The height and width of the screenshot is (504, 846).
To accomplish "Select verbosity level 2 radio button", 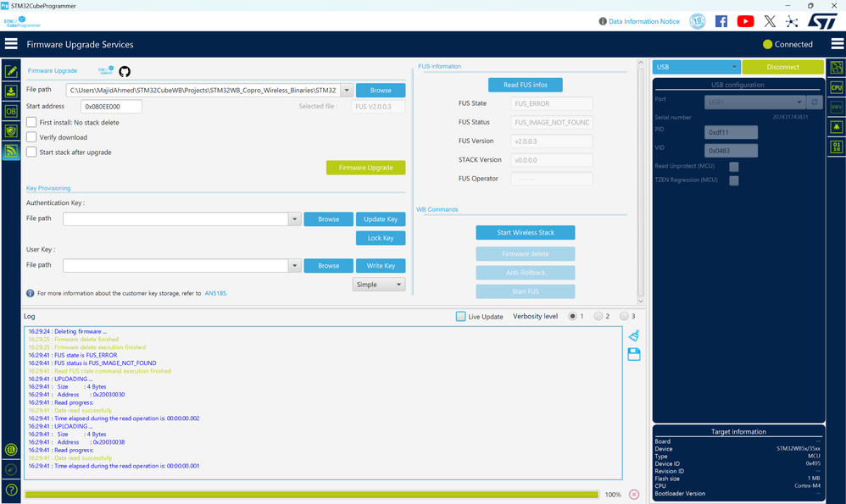I will (598, 317).
